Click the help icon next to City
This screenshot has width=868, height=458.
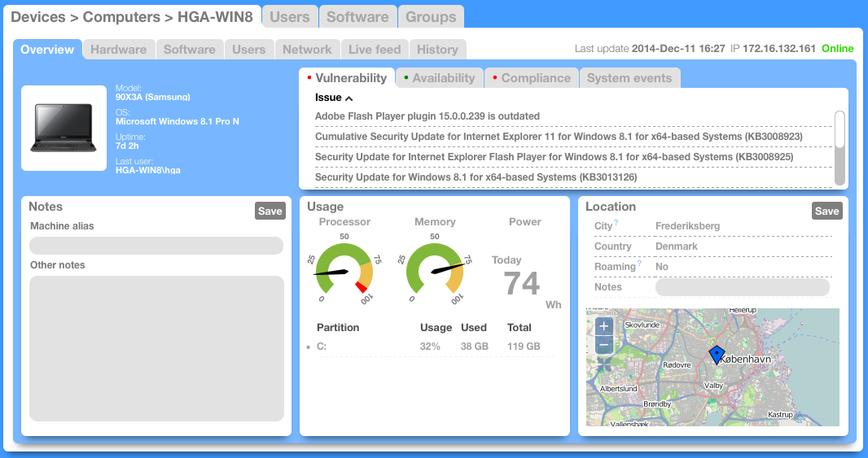point(616,223)
